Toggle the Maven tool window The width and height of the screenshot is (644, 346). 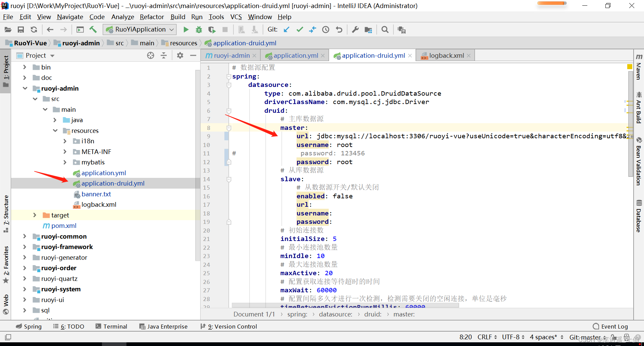tap(639, 66)
